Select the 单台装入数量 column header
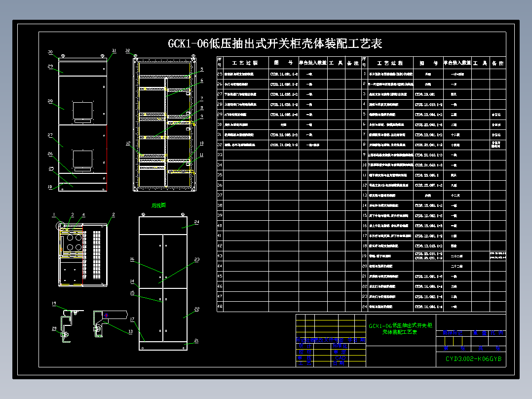 pos(313,62)
